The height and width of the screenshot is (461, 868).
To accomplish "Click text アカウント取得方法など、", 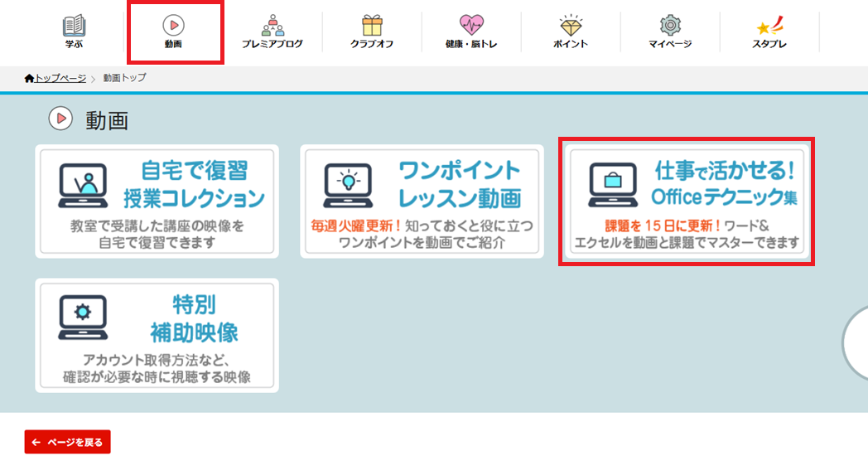I will pyautogui.click(x=157, y=360).
